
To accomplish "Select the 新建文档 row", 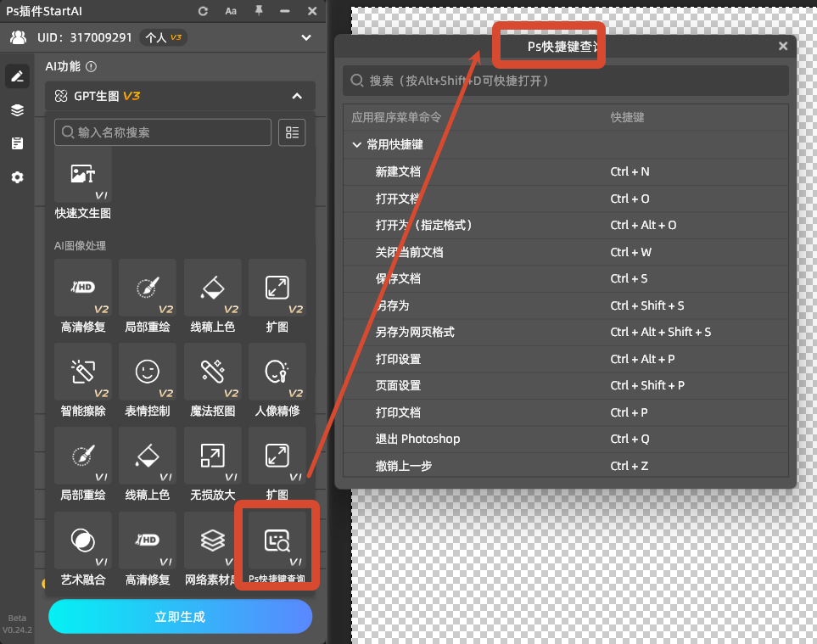I will point(565,171).
